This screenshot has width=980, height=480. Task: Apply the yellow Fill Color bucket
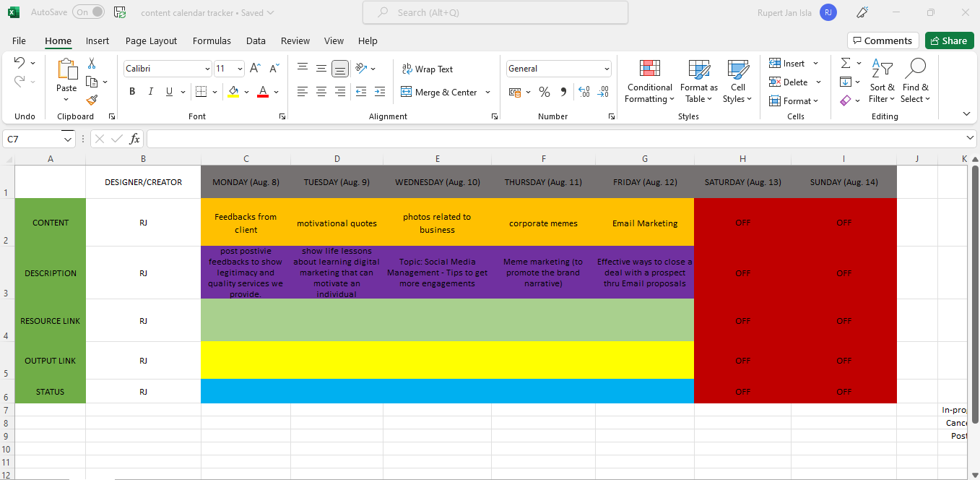coord(233,92)
